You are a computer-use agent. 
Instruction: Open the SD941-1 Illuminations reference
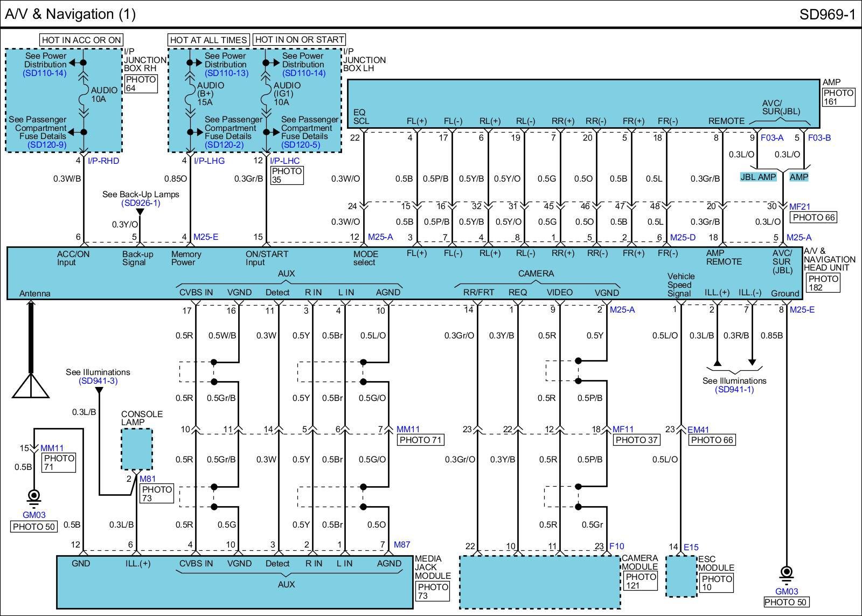(x=734, y=390)
